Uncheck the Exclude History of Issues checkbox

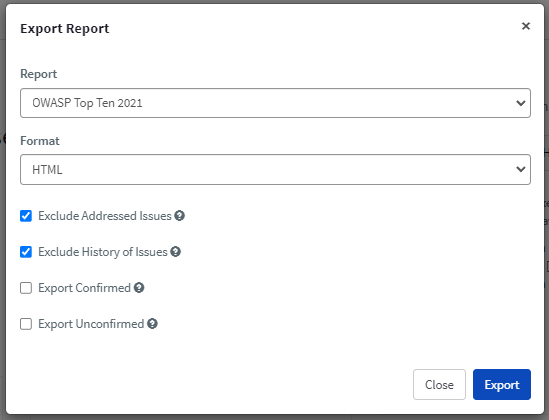tap(26, 252)
